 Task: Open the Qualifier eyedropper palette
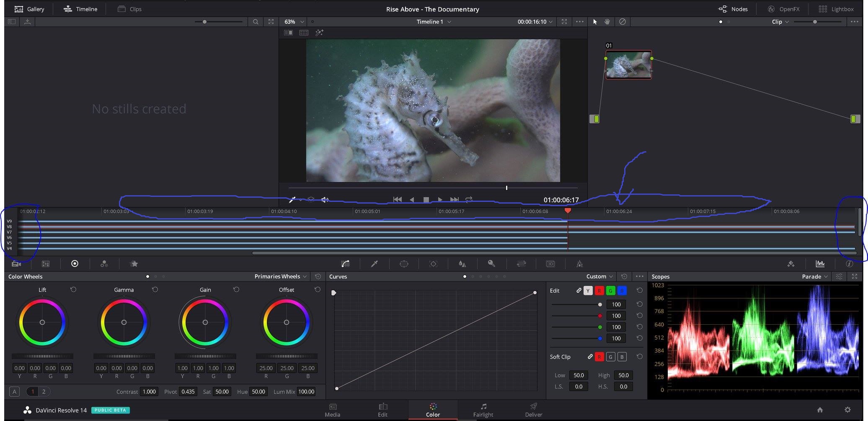375,263
